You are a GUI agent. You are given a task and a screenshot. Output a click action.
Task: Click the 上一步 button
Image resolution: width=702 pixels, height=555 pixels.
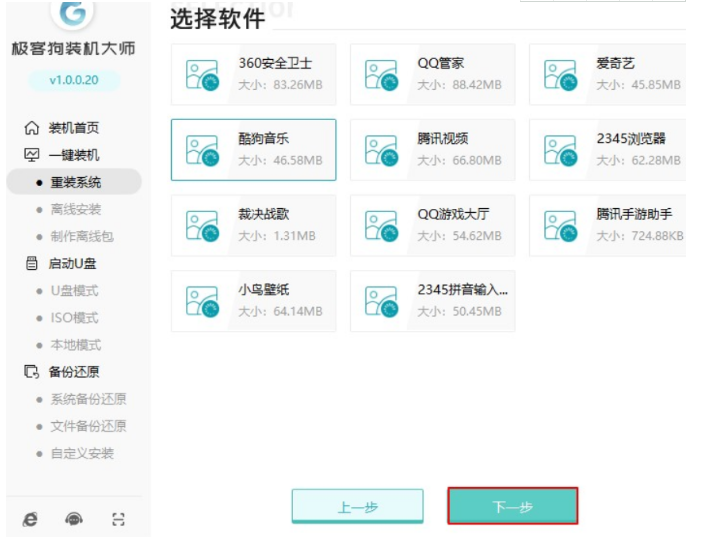tap(357, 507)
